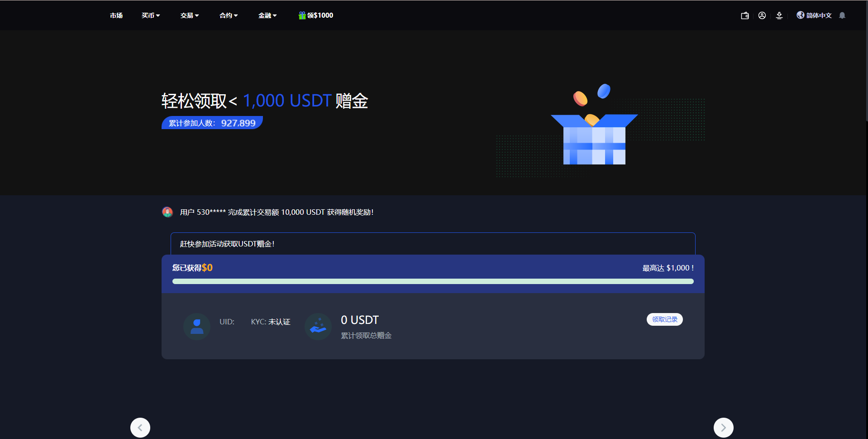Click the announcement user avatar icon

[x=167, y=212]
